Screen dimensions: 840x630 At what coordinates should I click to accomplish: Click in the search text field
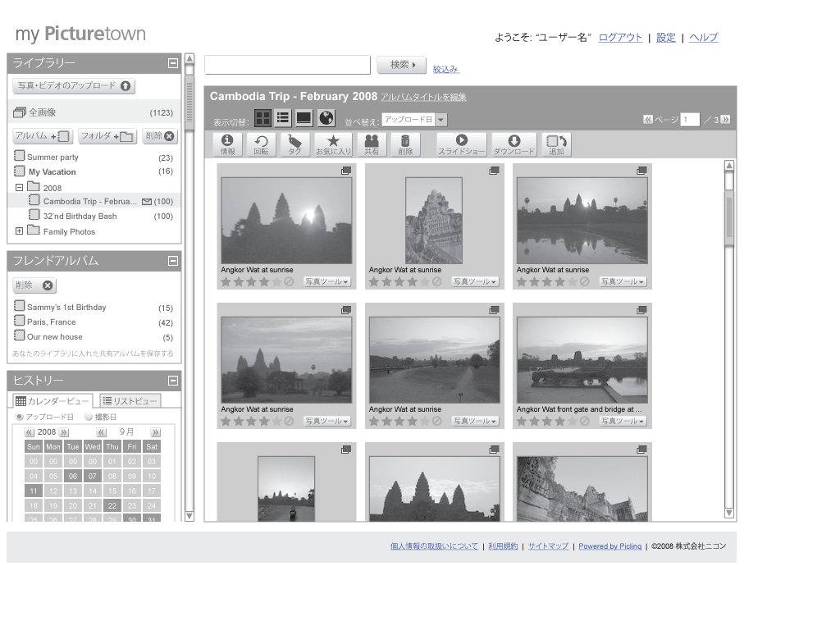point(287,65)
